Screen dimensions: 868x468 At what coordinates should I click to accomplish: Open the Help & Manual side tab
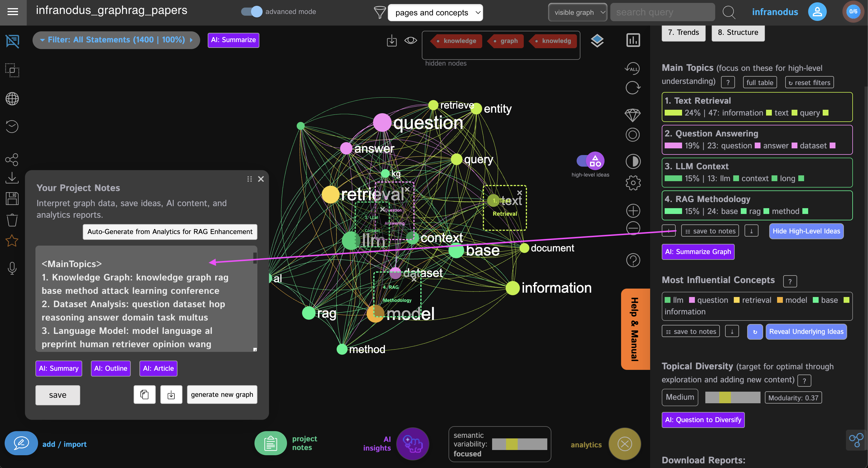point(635,329)
